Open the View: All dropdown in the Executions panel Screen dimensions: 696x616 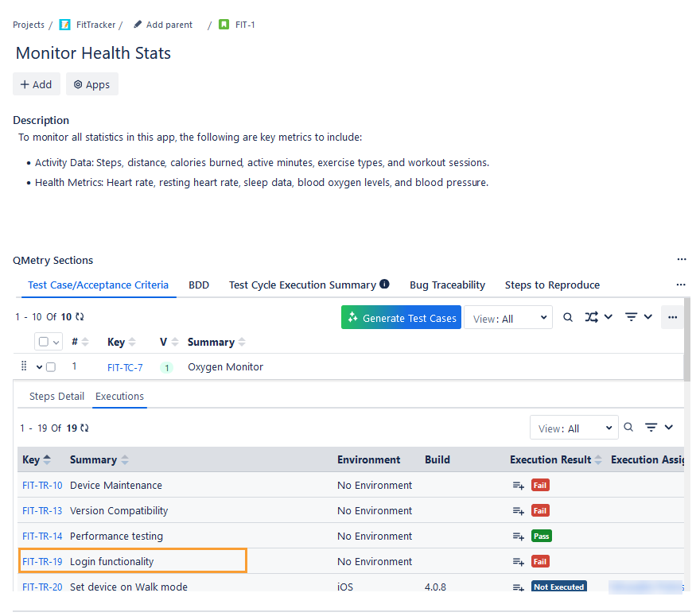(574, 427)
